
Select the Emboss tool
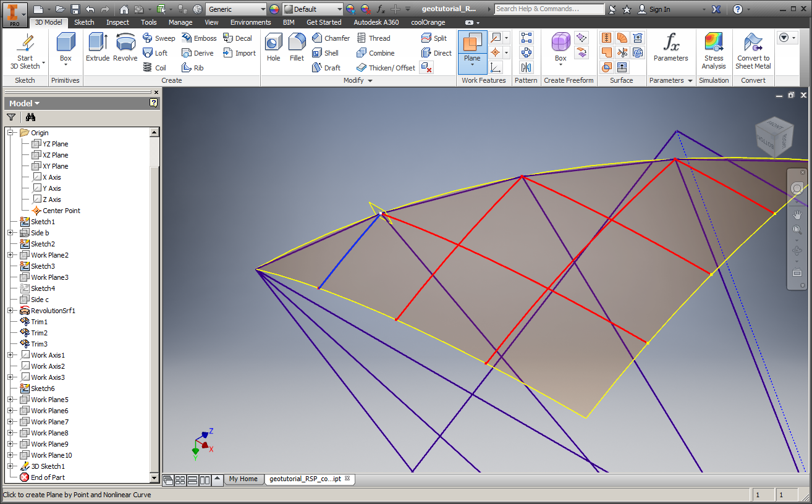pos(199,38)
